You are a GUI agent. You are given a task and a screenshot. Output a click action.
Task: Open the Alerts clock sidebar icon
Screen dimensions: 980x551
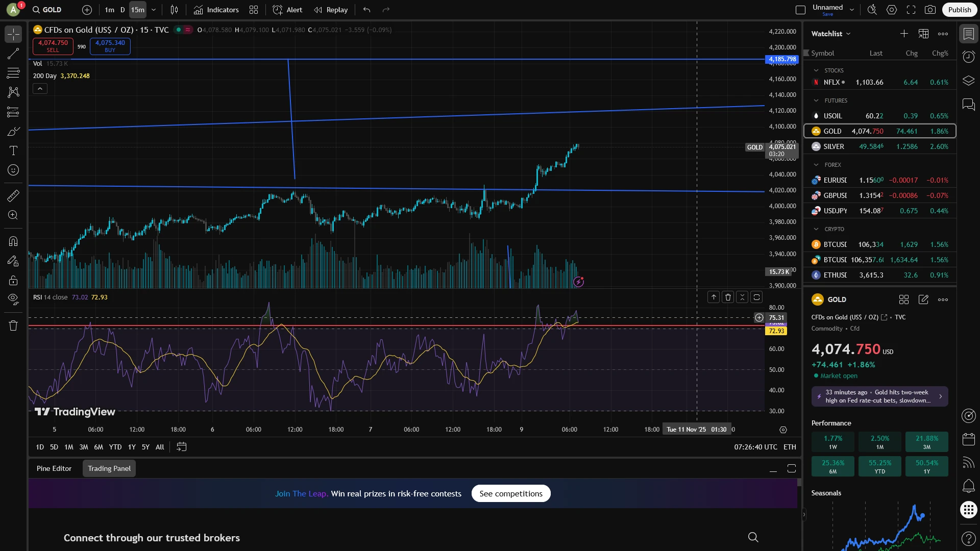(968, 57)
